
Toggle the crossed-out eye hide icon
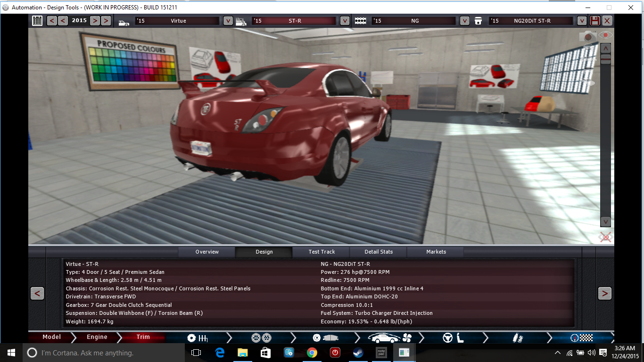[x=605, y=237]
